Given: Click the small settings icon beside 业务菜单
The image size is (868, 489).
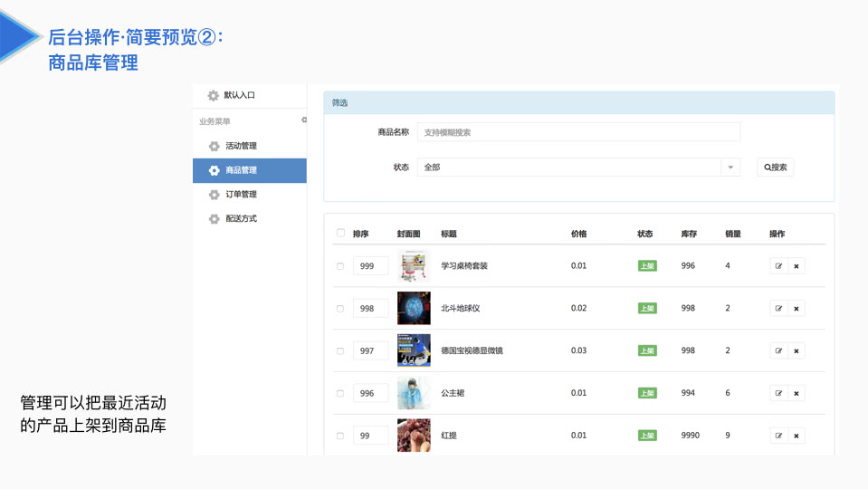Looking at the screenshot, I should tap(304, 120).
